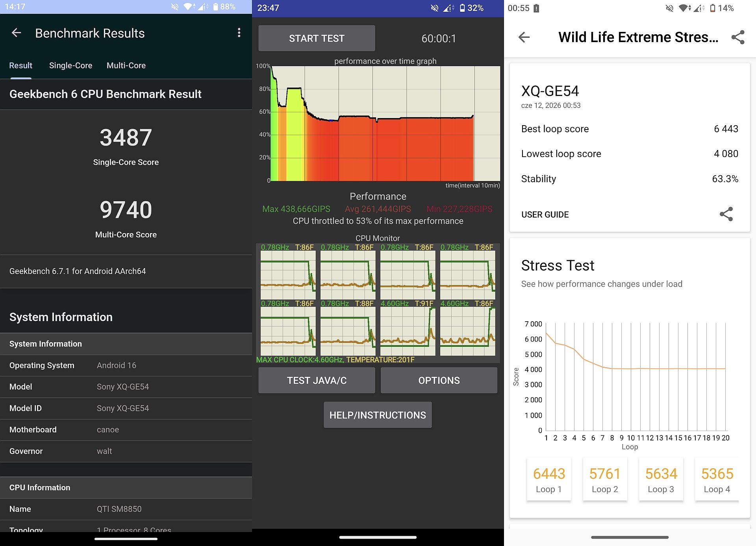Tap the Avg 261,444GIPS value
The height and width of the screenshot is (546, 756).
click(x=378, y=209)
